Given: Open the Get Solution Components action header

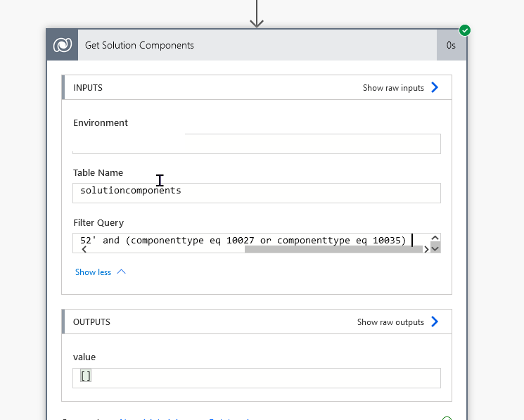Looking at the screenshot, I should pos(257,45).
